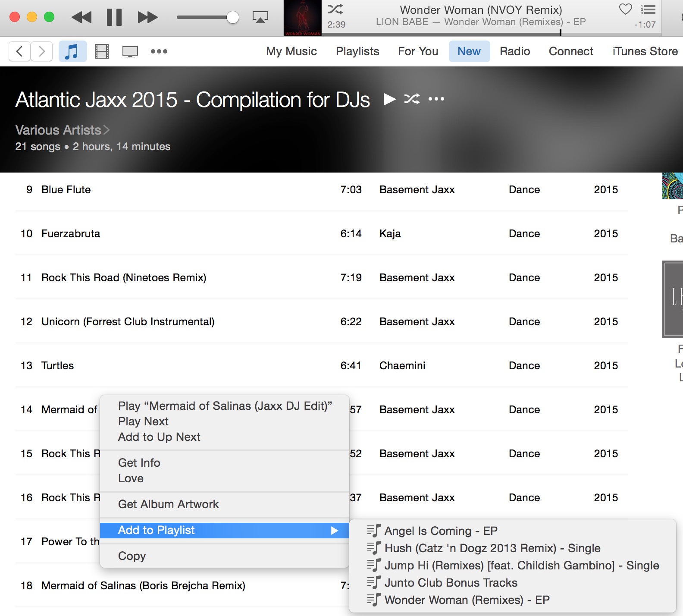Screen dimensions: 683x616
Task: Pause the current song
Action: [x=114, y=17]
